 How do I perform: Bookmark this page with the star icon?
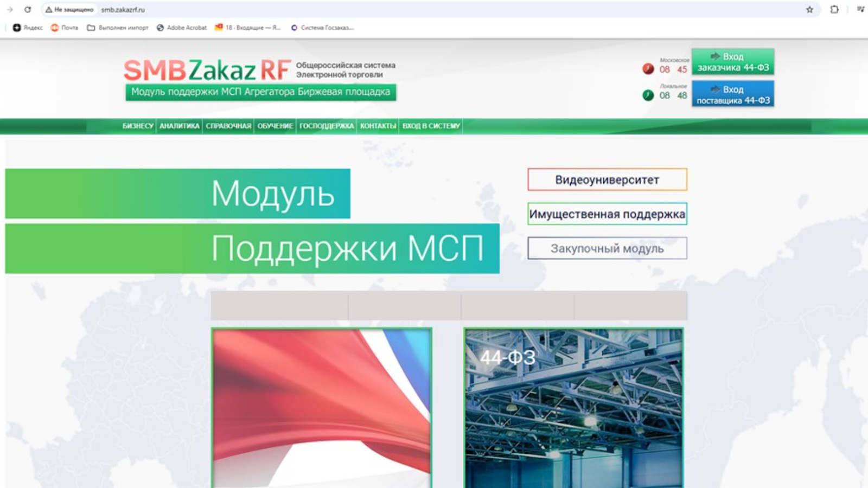809,9
